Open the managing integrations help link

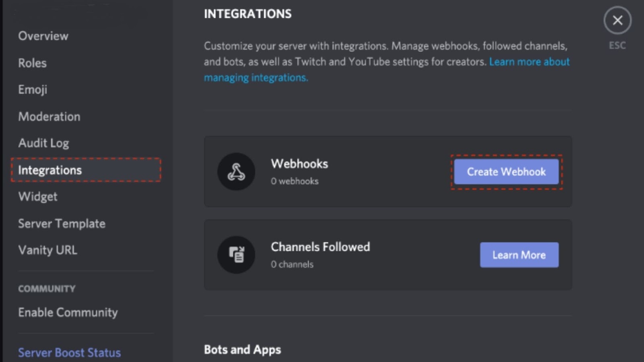[x=256, y=77]
